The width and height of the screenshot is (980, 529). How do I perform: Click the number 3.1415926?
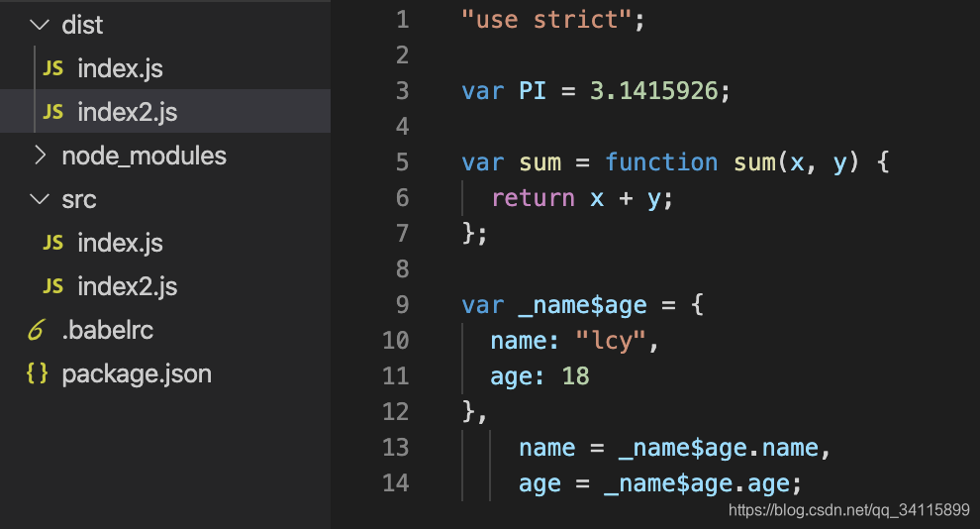click(654, 91)
